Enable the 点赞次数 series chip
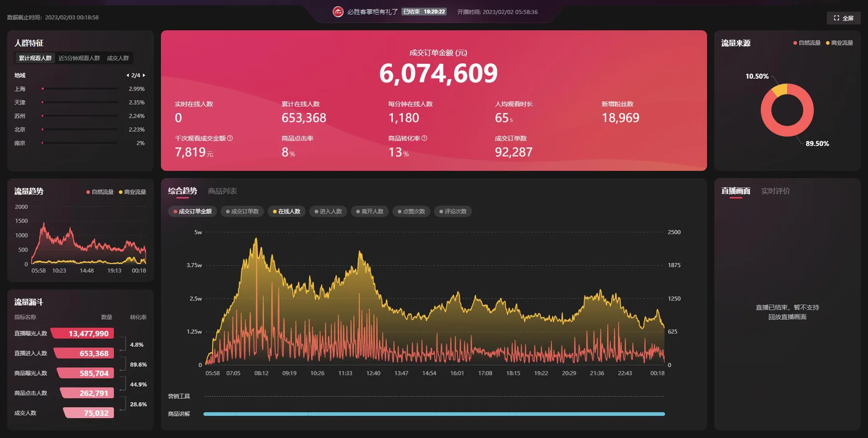868x438 pixels. click(411, 211)
